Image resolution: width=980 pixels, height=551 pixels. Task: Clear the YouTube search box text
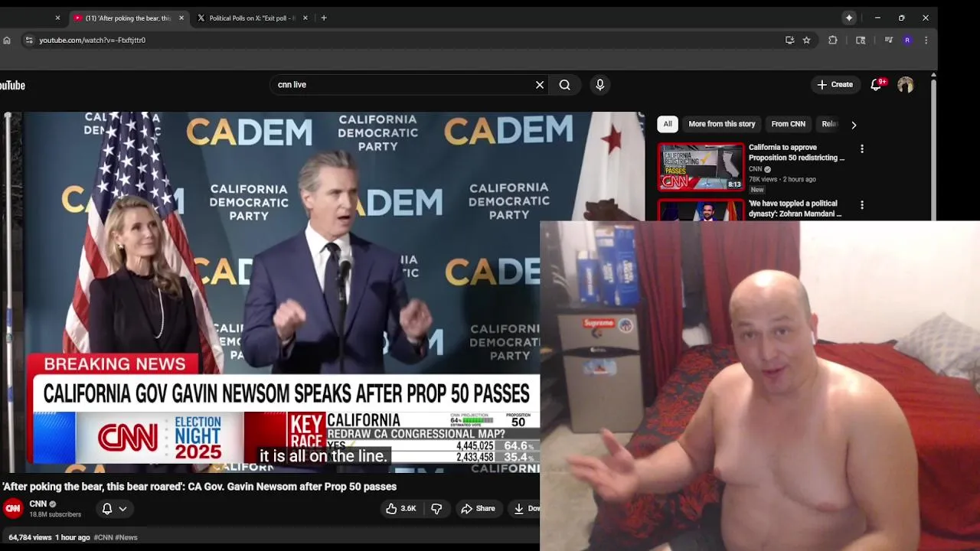pos(540,85)
